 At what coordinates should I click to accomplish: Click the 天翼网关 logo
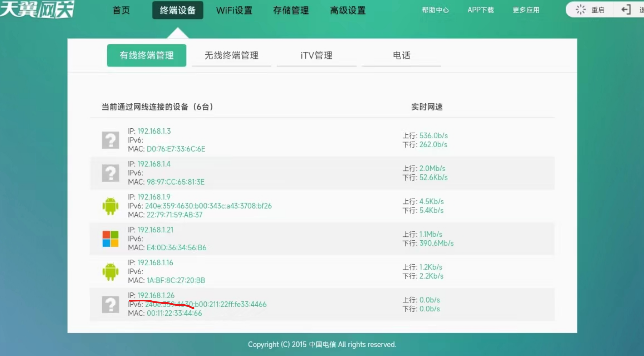tap(38, 9)
